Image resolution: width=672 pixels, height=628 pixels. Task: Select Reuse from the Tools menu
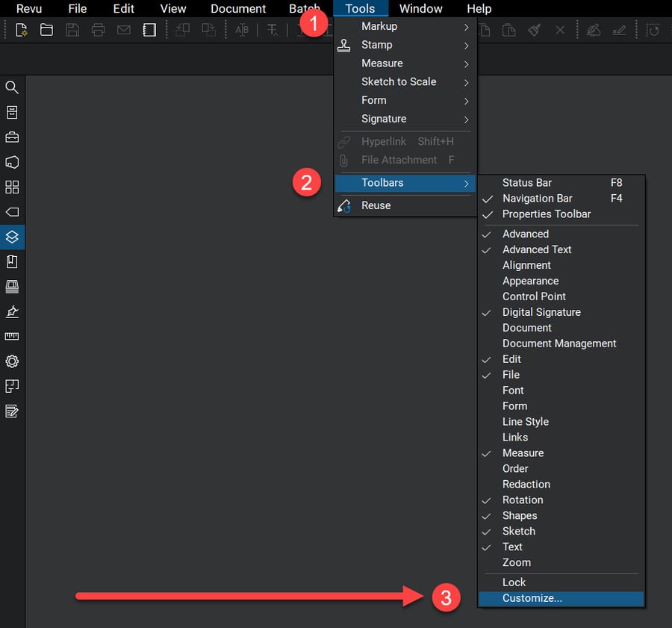click(376, 205)
